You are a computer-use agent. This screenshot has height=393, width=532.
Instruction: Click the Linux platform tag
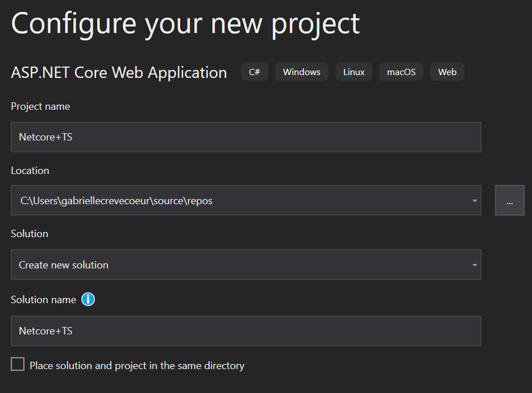[x=354, y=72]
